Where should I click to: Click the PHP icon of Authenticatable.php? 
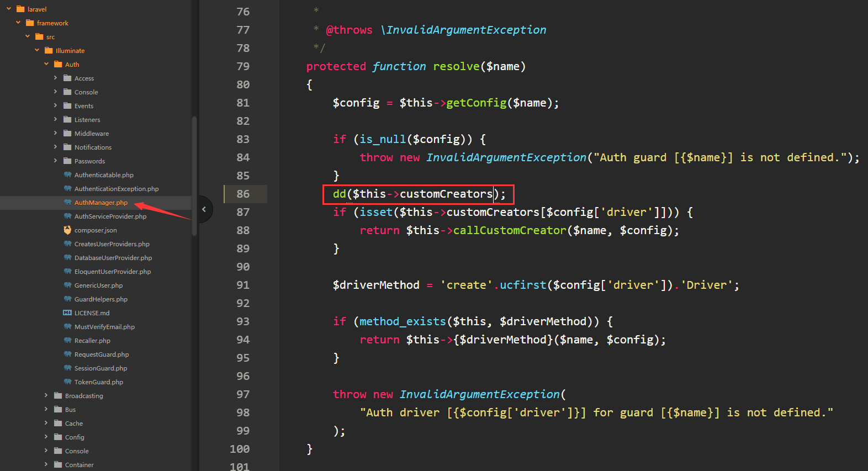pyautogui.click(x=67, y=174)
